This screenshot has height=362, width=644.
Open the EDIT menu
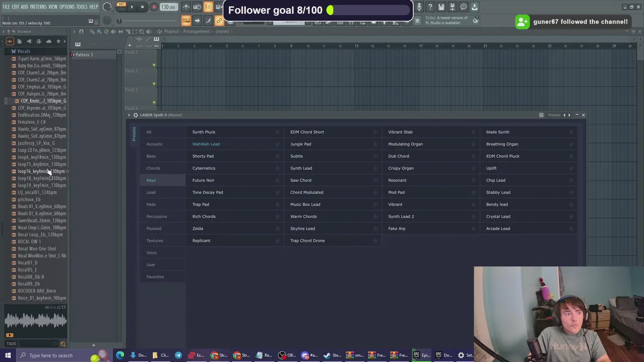[16, 7]
